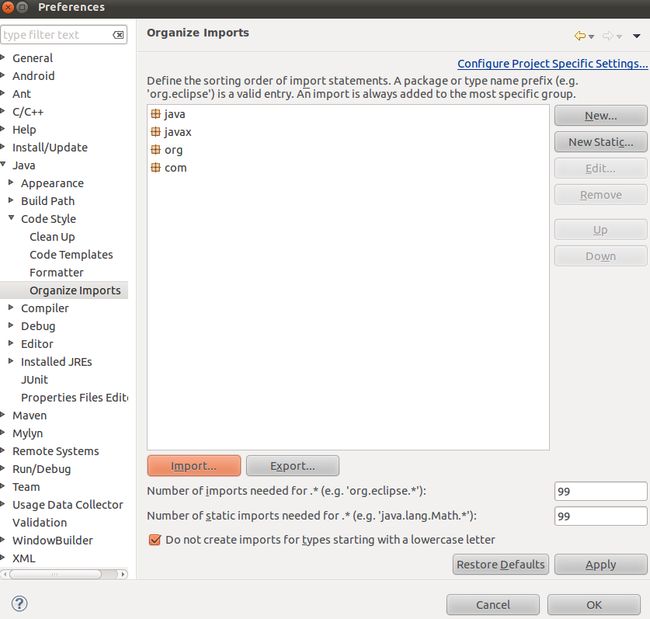Screen dimensions: 650x619
Task: Click the Import... button
Action: pyautogui.click(x=194, y=466)
